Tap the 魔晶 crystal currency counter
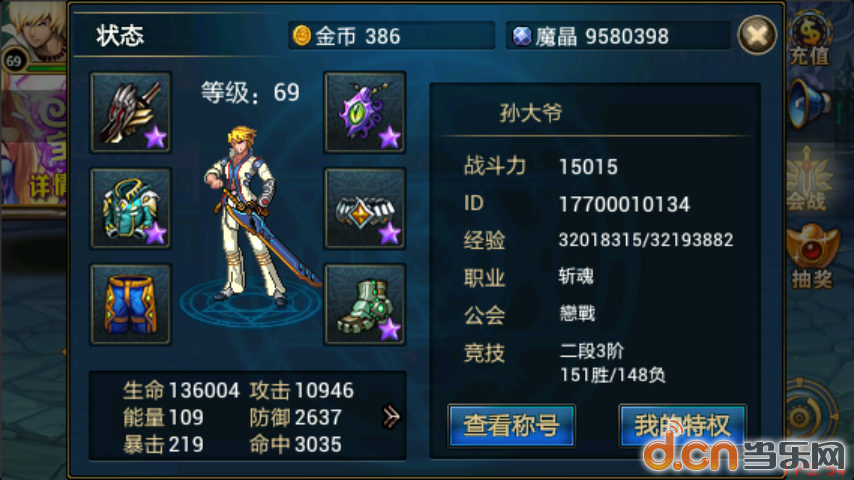 [x=618, y=36]
